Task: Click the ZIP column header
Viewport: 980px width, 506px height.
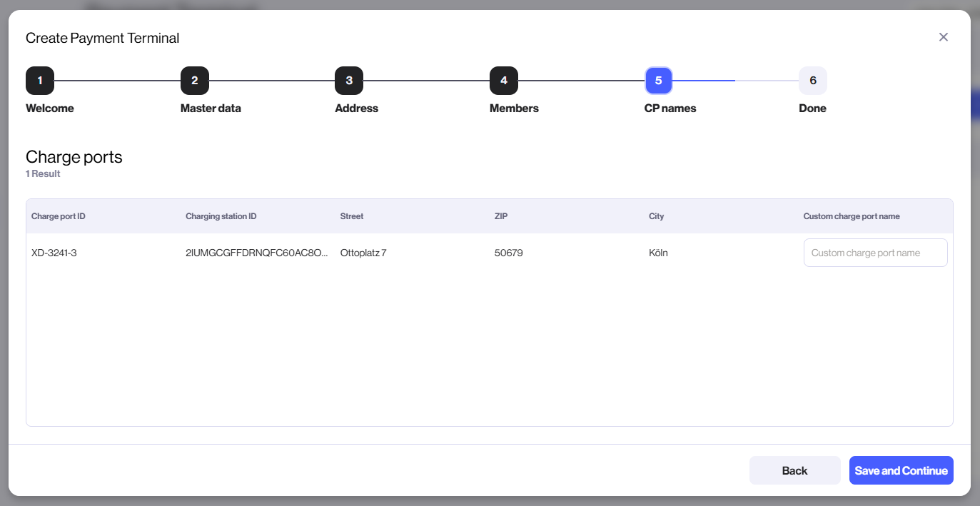Action: [501, 216]
